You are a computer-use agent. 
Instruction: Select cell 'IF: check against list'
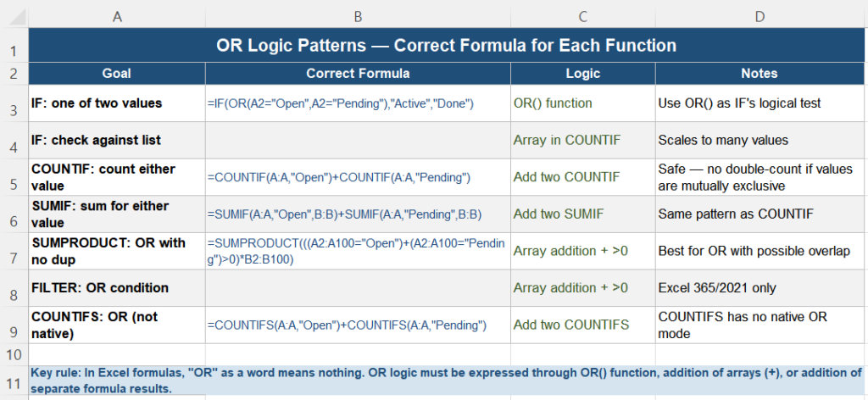[x=117, y=141]
